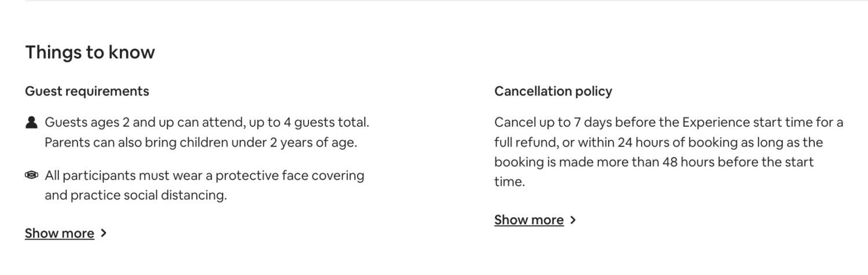Click the words full refund in the policy

click(525, 142)
